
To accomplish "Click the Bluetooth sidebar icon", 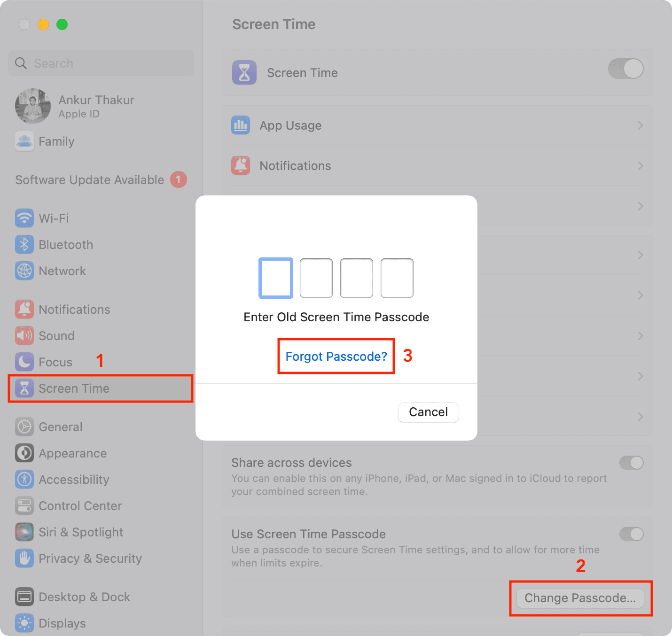I will 24,244.
